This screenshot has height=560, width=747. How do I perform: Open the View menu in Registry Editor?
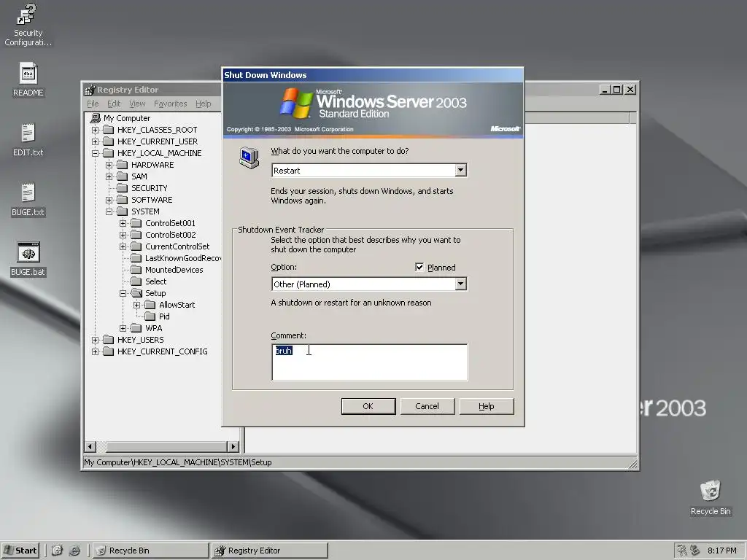(137, 104)
